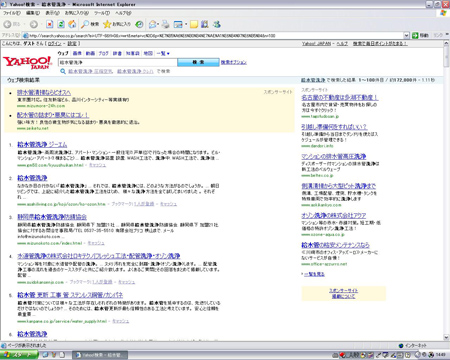
Task: Click into the Yahoo search query field
Action: (117, 62)
